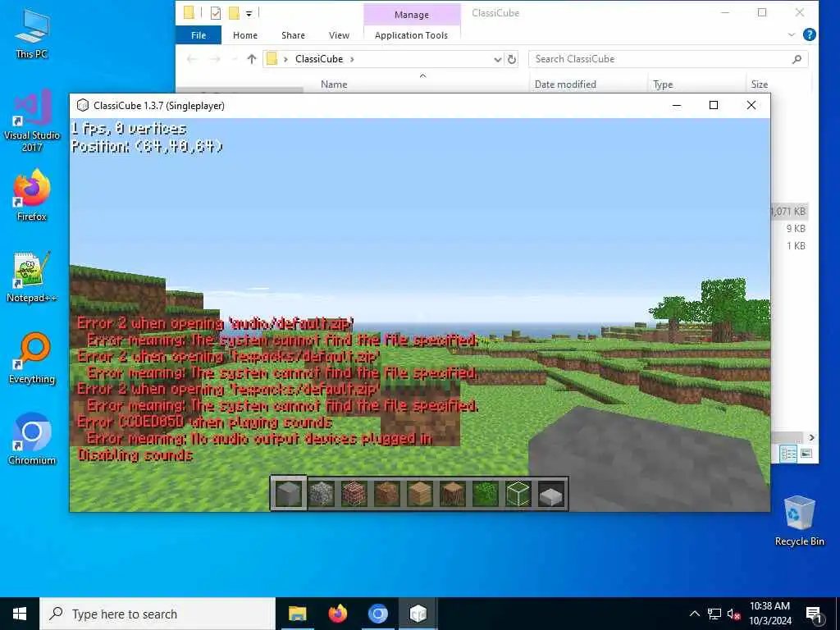
Task: Select the stone slab in the hotbar
Action: (551, 493)
